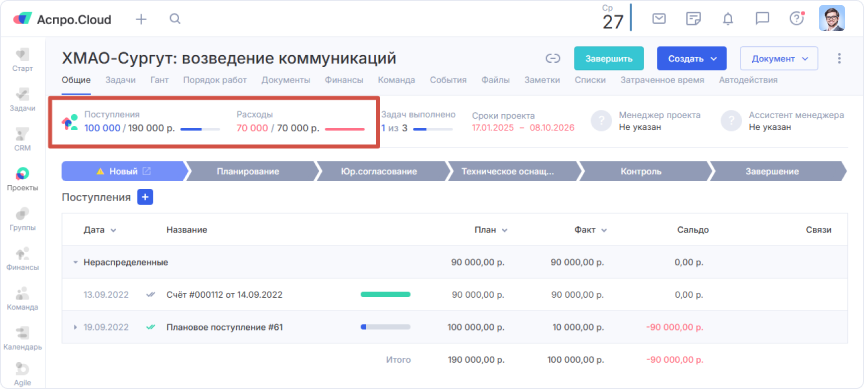Open Плановое поступление #61 entry
Image resolution: width=864 pixels, height=389 pixels.
click(x=224, y=327)
